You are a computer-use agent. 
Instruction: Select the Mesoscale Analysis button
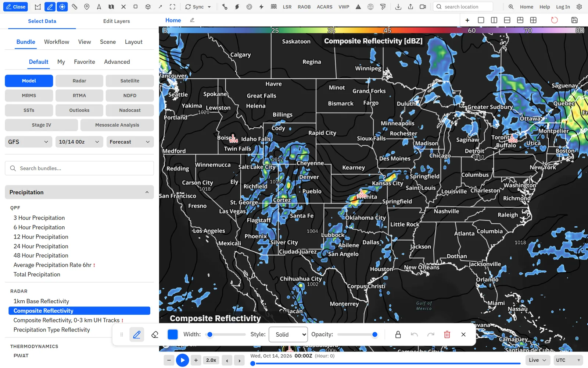click(117, 125)
